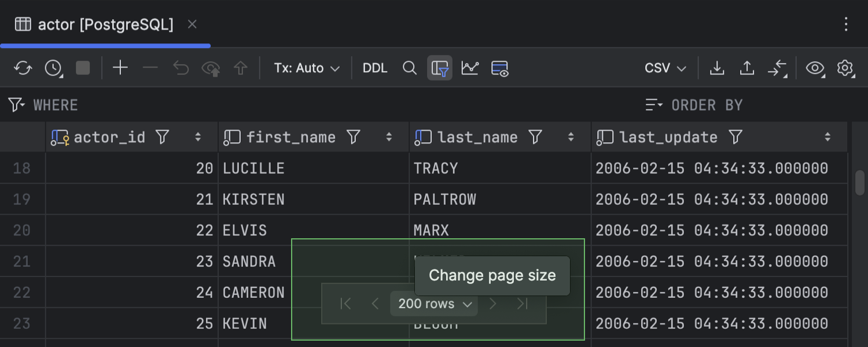Open the gear settings icon
Image resolution: width=868 pixels, height=347 pixels.
(845, 68)
